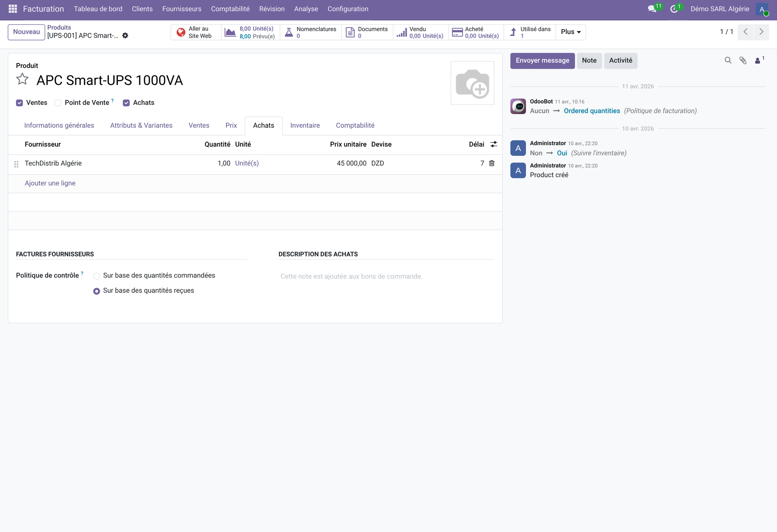Open the Politique de contrôle help tooltip

click(82, 273)
